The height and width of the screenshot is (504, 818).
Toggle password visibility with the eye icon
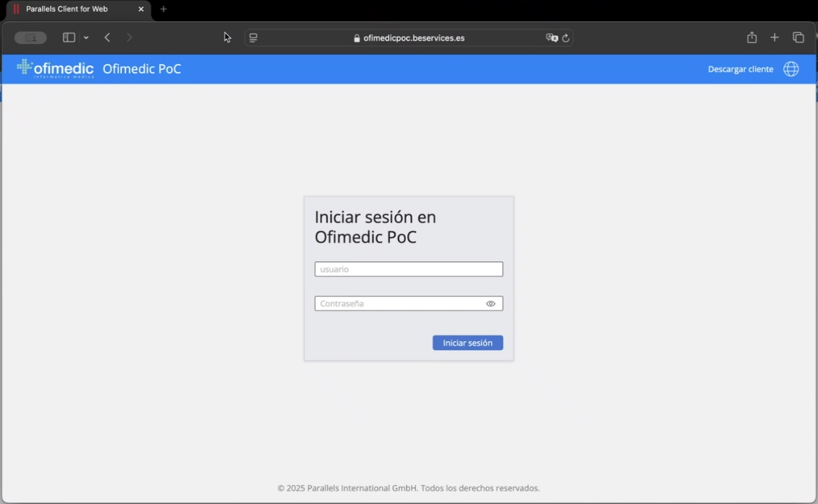(x=491, y=304)
